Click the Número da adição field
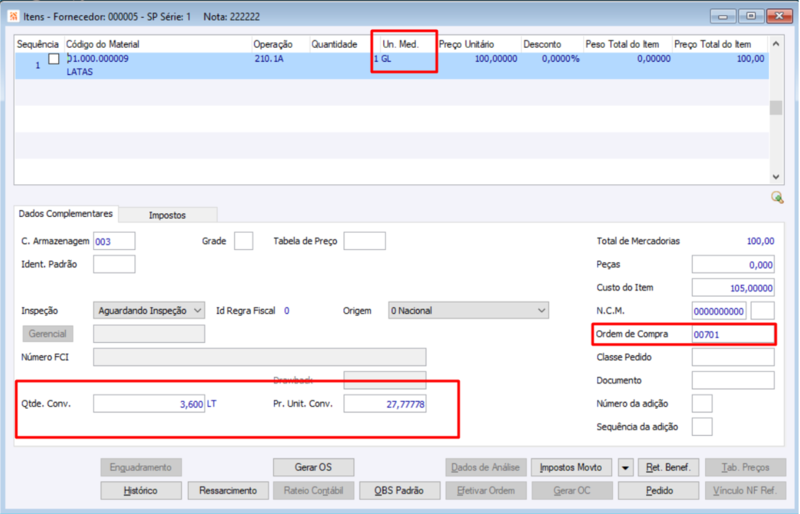The image size is (800, 514). coord(702,404)
